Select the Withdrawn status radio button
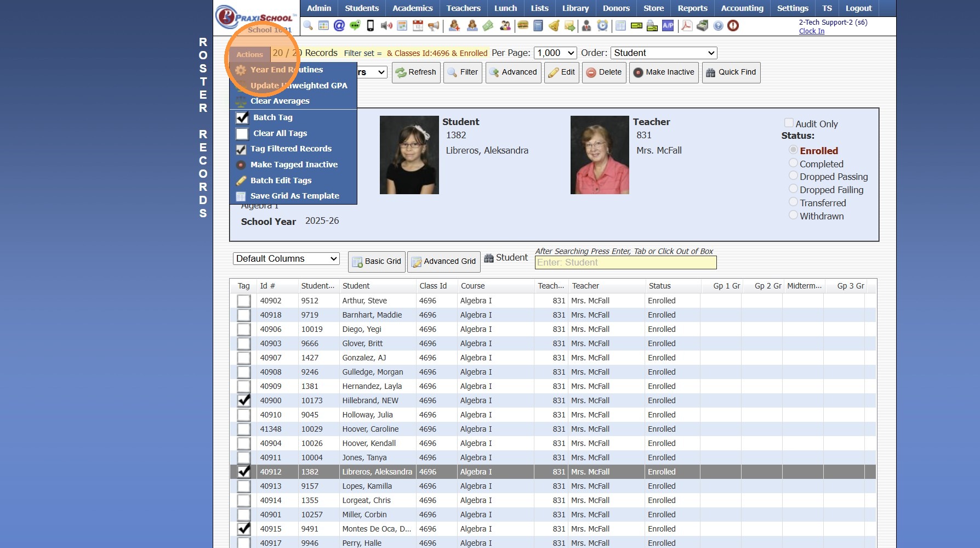This screenshot has height=548, width=980. pos(793,215)
